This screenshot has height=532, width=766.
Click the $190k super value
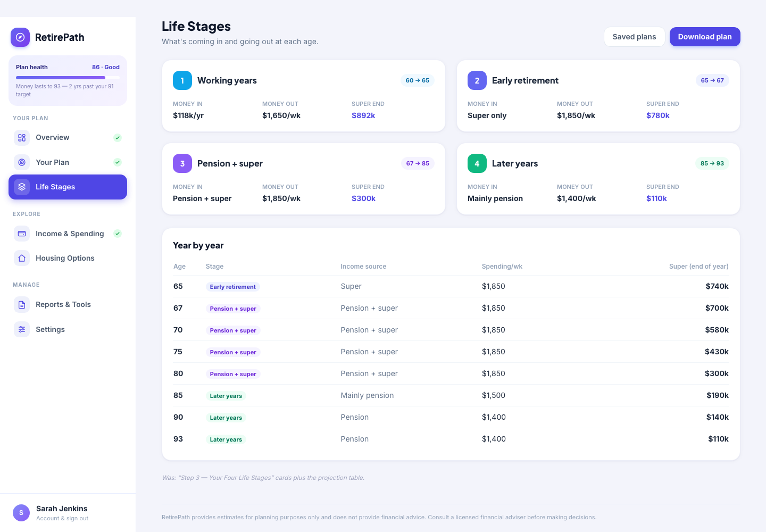point(718,395)
